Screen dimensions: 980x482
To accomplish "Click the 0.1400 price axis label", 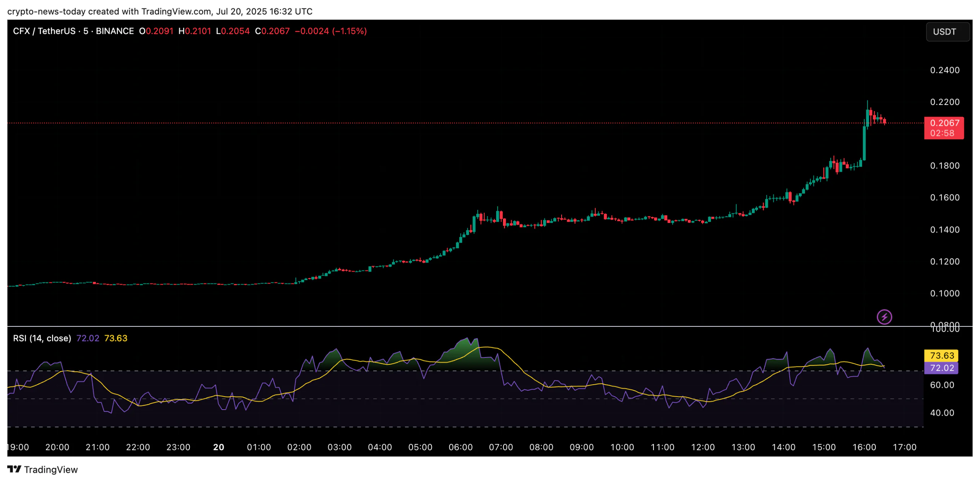I will click(x=944, y=230).
